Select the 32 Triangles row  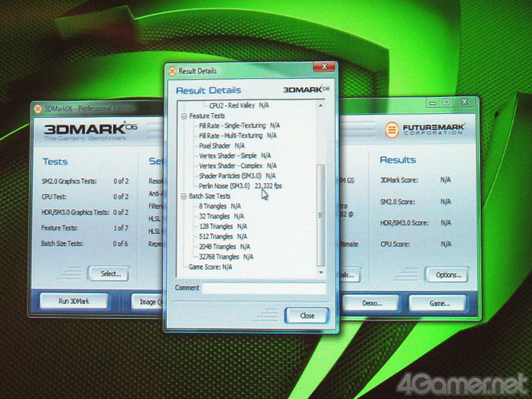click(221, 217)
